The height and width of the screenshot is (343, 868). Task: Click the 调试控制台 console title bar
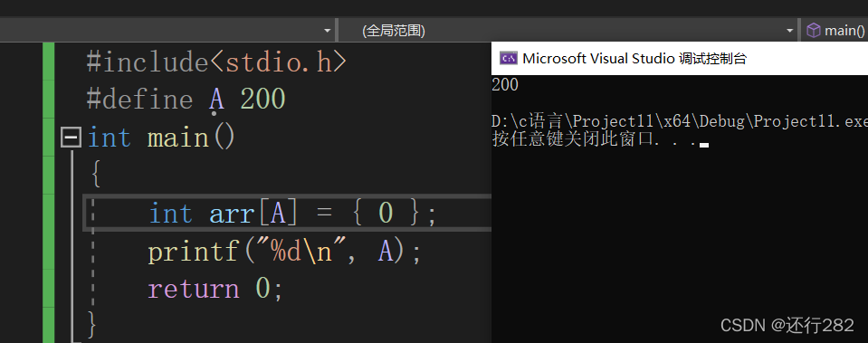[680, 58]
